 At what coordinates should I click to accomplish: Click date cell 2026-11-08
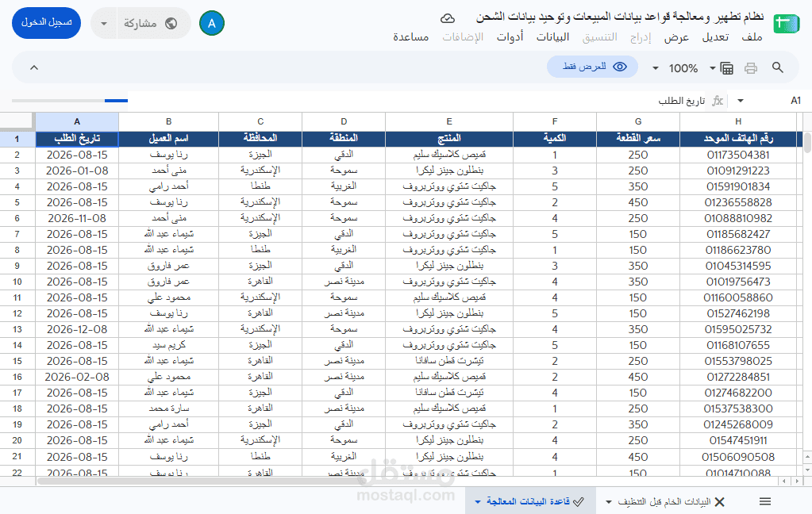[77, 218]
